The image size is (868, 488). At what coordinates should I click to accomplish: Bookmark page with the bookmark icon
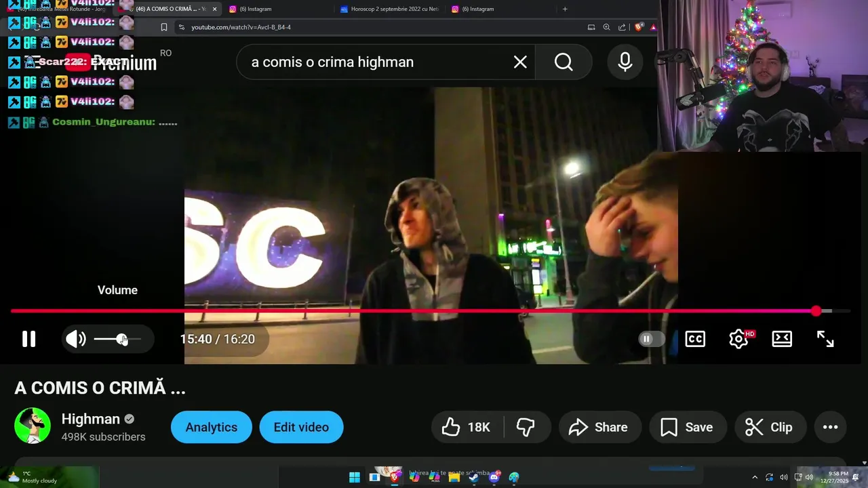tap(164, 27)
